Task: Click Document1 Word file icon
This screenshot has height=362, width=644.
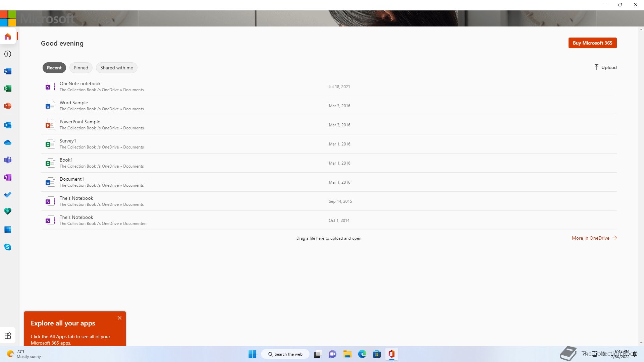Action: click(50, 182)
